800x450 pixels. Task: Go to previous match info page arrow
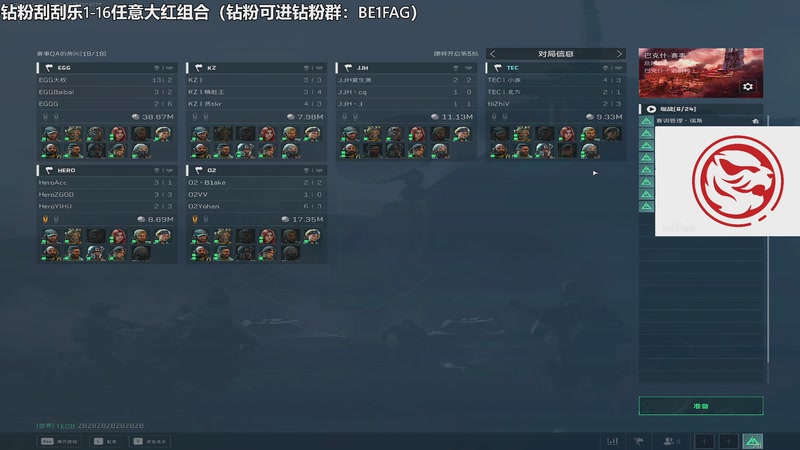point(492,54)
